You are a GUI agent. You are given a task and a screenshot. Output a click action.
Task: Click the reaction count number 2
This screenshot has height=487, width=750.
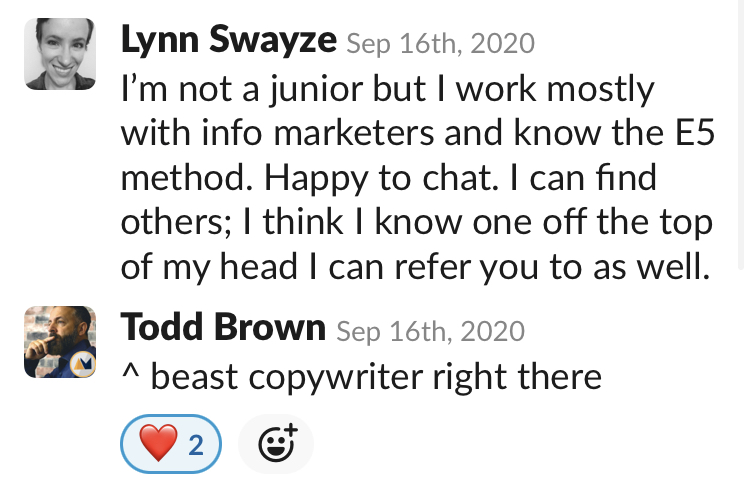click(x=196, y=445)
